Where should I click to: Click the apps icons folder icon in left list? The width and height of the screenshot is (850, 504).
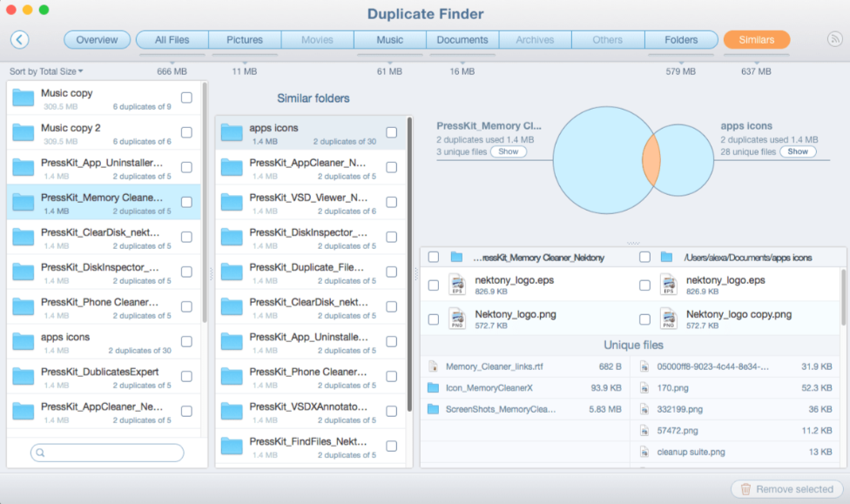(x=24, y=342)
